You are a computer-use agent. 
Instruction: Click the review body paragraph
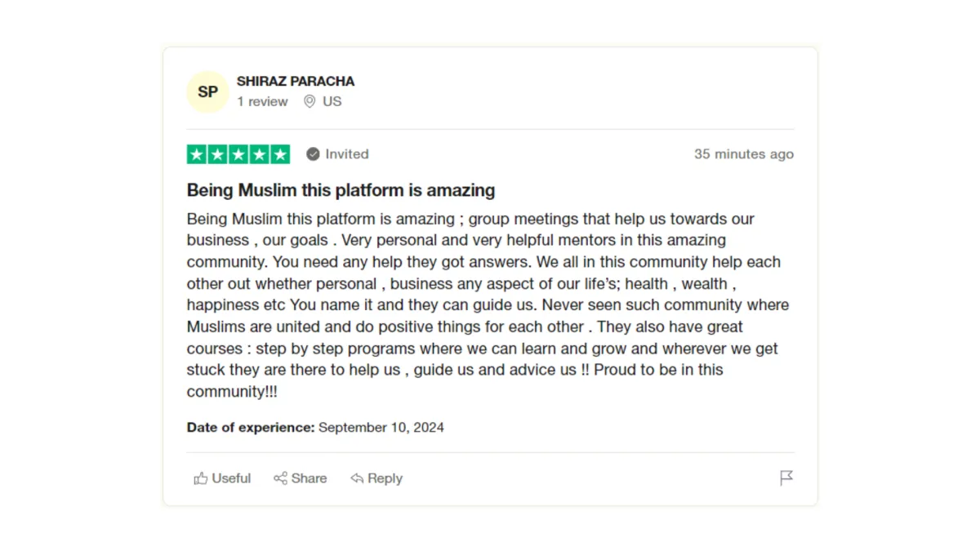(488, 305)
